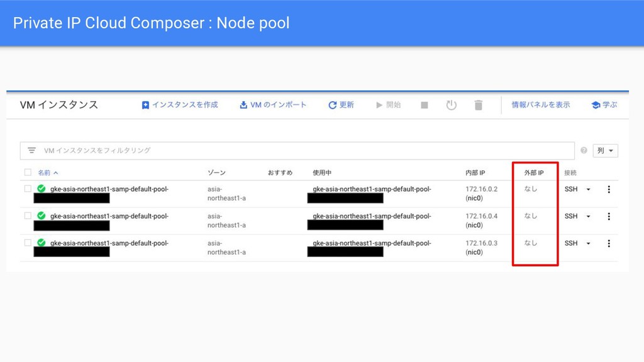Click ゾーン column header

pyautogui.click(x=216, y=173)
